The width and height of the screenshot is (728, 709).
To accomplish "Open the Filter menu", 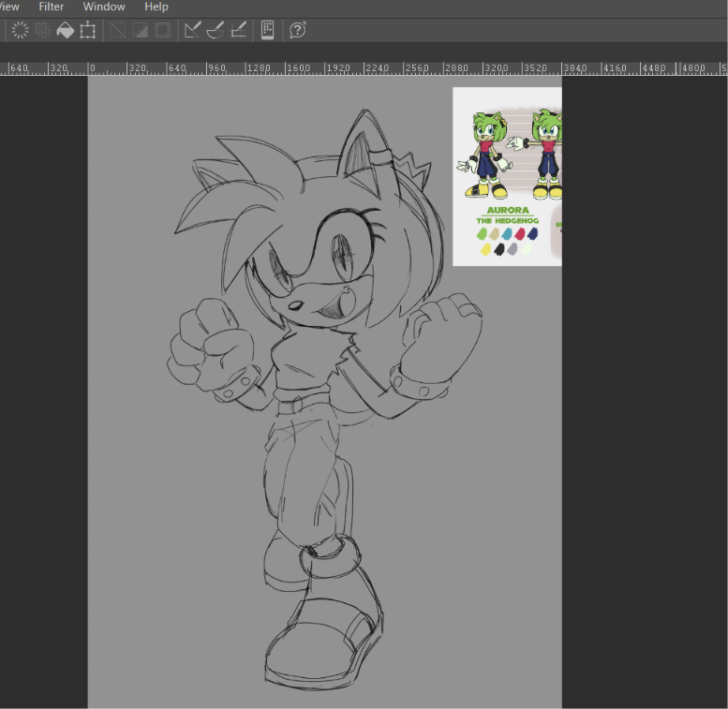I will (x=52, y=7).
